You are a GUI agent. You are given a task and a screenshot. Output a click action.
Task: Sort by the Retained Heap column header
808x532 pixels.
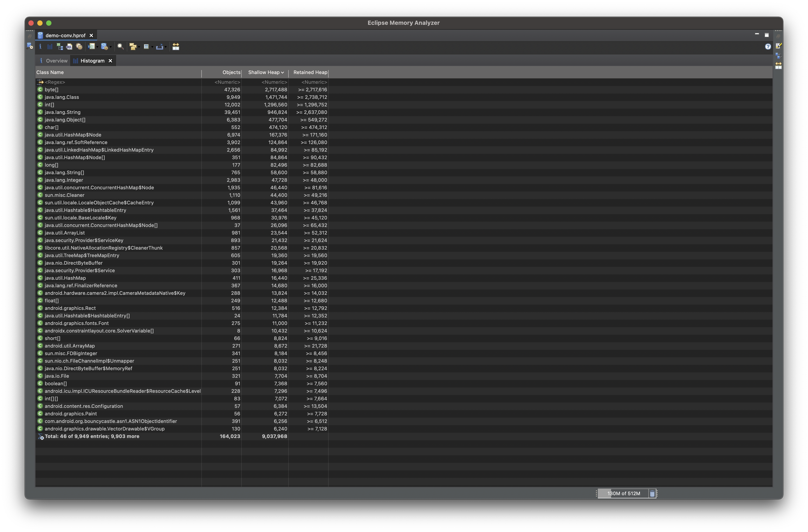coord(310,72)
